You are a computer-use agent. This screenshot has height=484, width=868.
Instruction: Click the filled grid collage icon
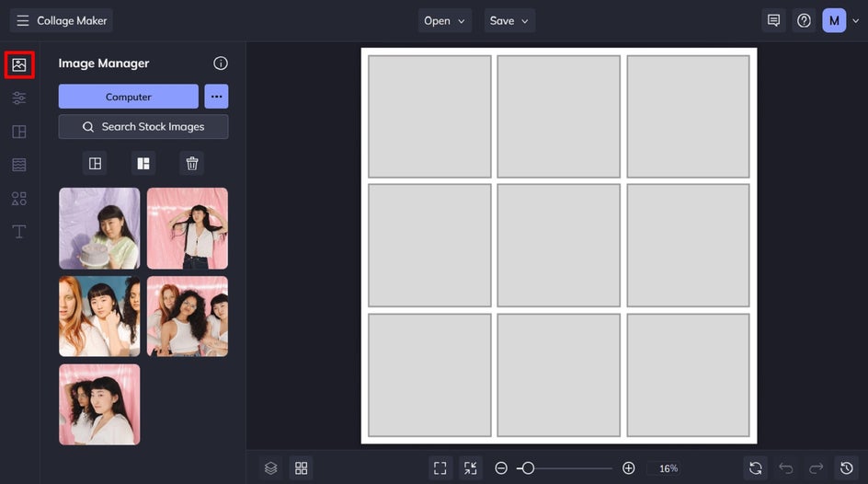tap(143, 164)
